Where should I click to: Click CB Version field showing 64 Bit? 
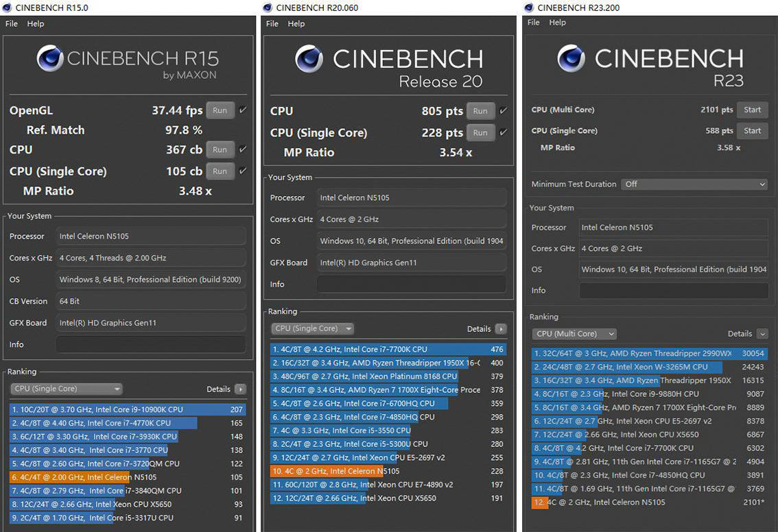(151, 301)
